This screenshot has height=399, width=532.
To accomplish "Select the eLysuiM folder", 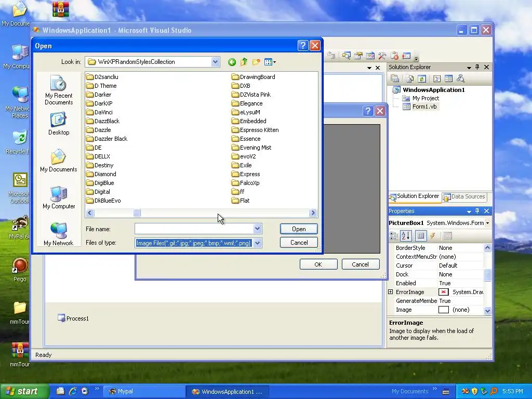I will pyautogui.click(x=246, y=112).
